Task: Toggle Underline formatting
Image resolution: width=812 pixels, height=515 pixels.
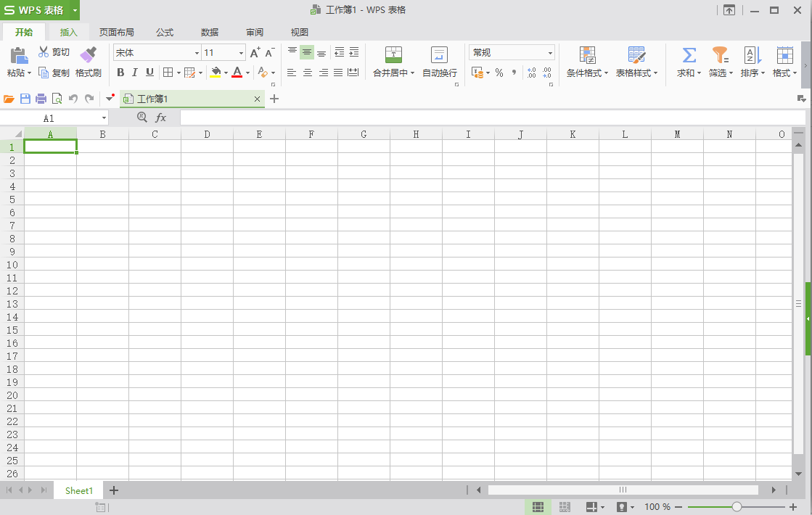Action: click(149, 73)
